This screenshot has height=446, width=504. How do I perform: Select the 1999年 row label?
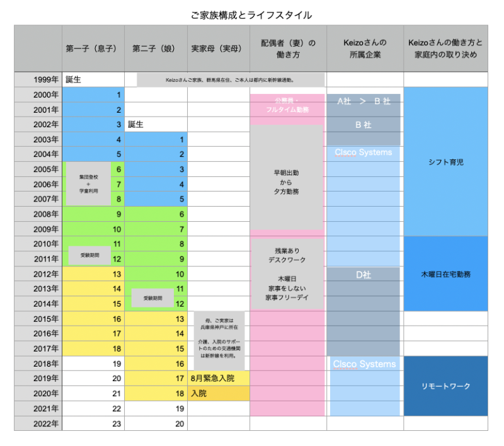pos(38,80)
